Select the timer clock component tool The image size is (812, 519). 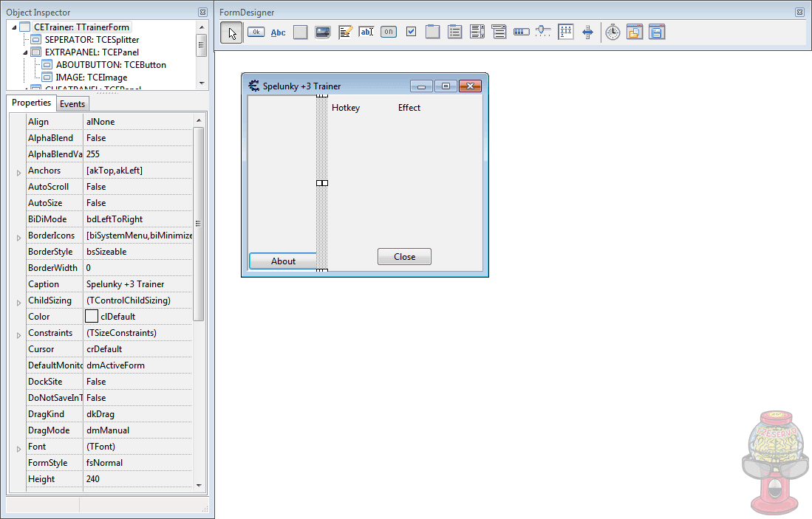613,32
